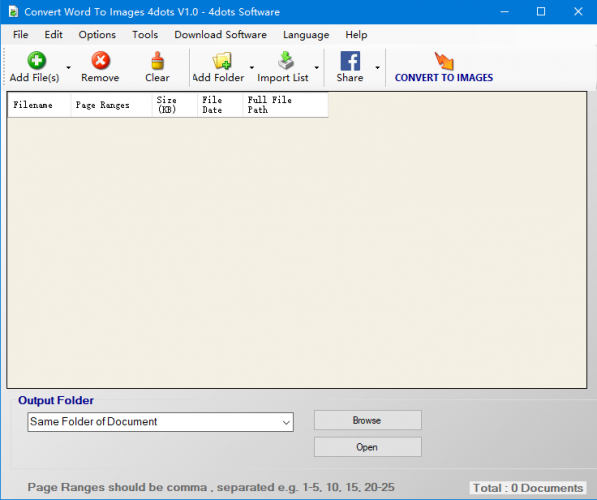Viewport: 597px width, 500px height.
Task: Open the Tools menu
Action: click(145, 35)
